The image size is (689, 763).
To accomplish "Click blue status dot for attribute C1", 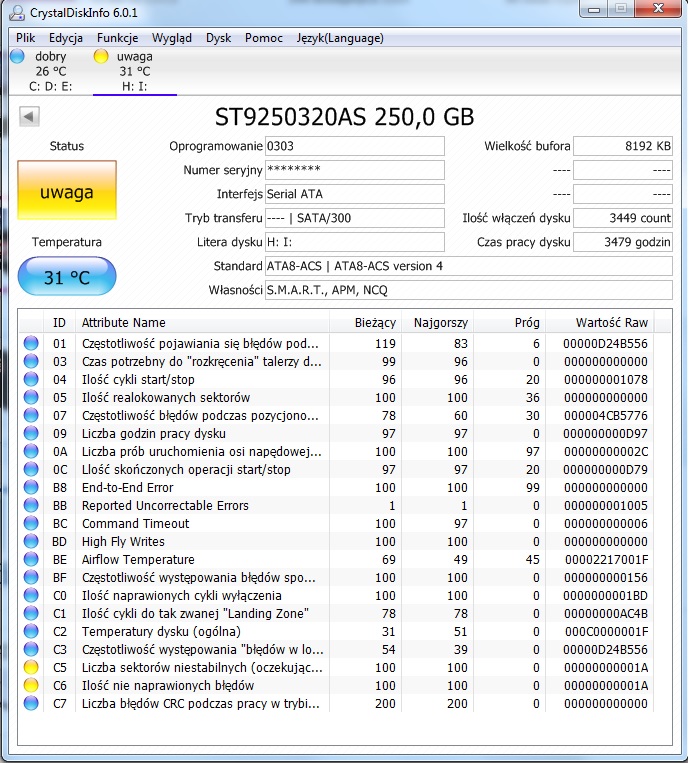I will tap(31, 613).
